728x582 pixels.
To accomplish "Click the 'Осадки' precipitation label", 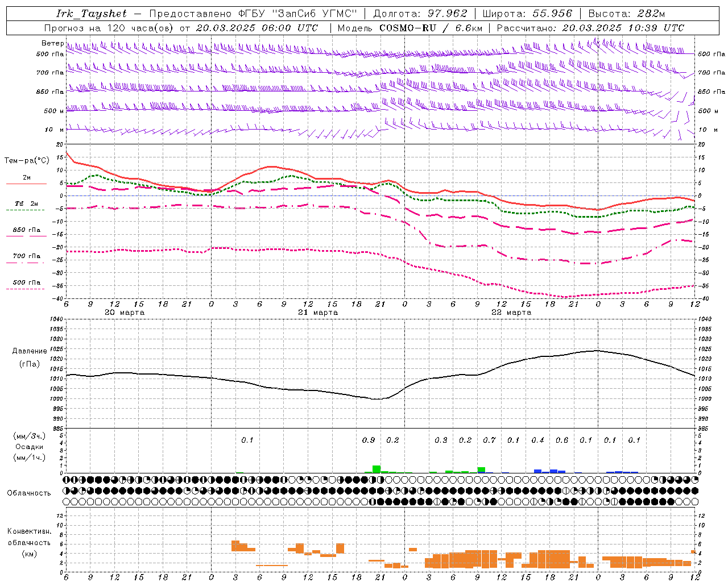I will click(29, 447).
